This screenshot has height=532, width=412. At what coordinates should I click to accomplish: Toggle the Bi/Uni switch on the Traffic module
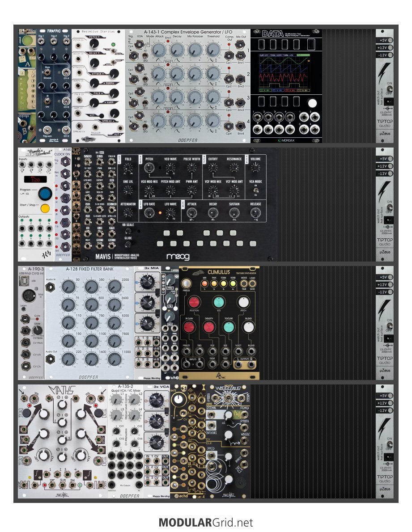tap(47, 101)
